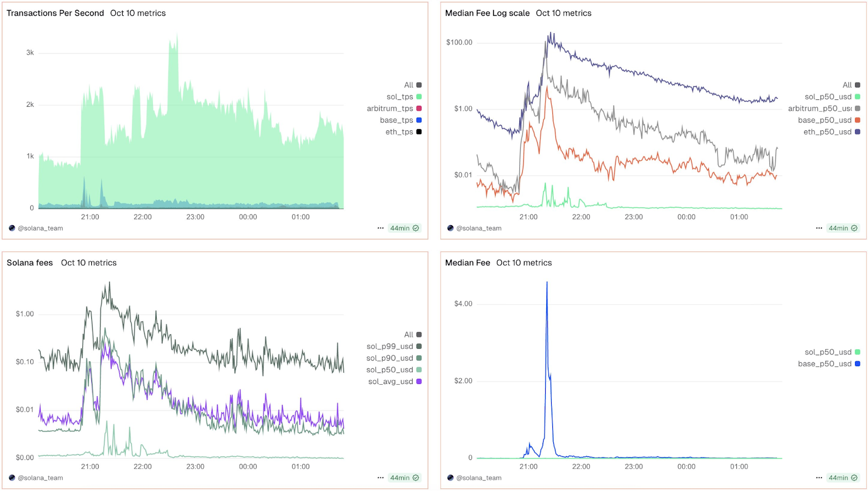868x491 pixels.
Task: Open Oct 10 metrics link beside Transactions Per Second
Action: pos(138,13)
